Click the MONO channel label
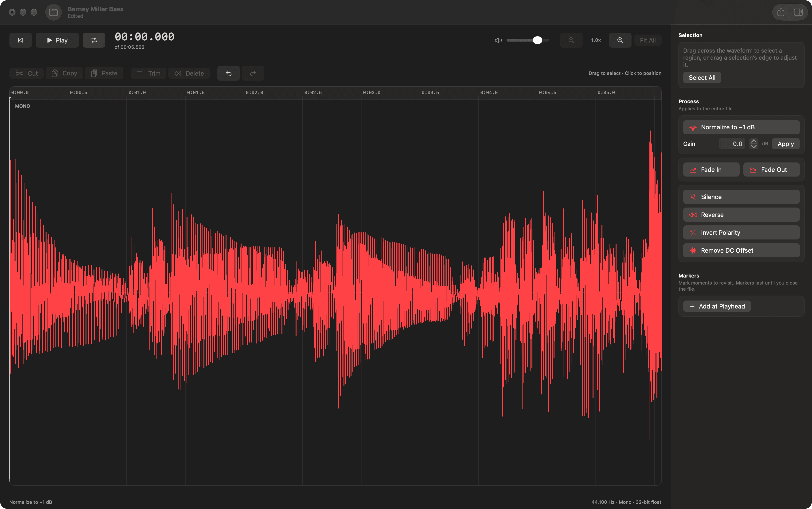The image size is (812, 509). (23, 106)
